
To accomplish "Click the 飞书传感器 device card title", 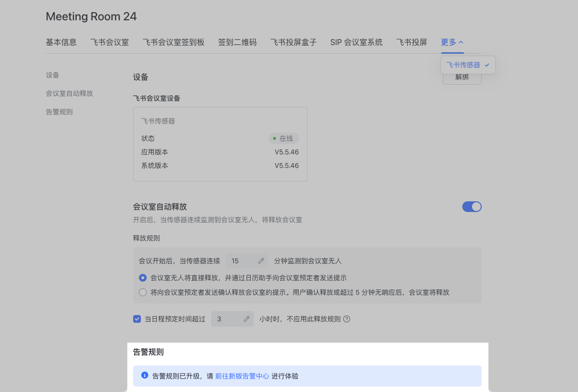I will (158, 121).
